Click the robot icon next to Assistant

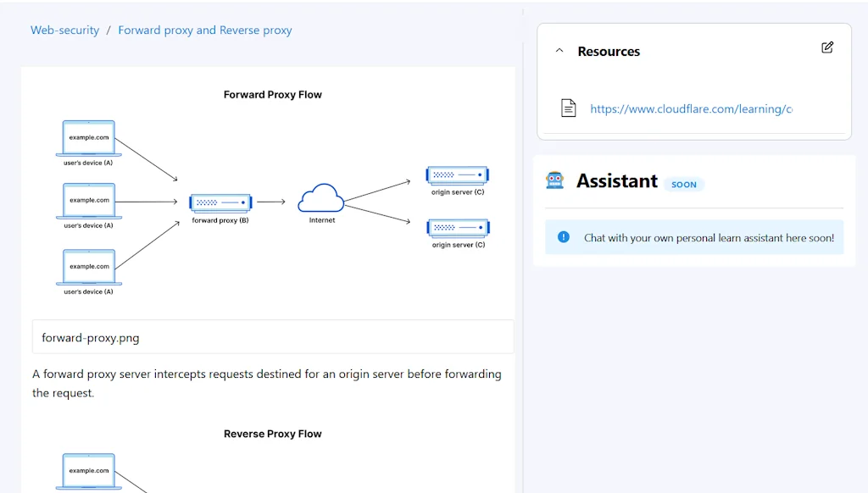(x=555, y=180)
